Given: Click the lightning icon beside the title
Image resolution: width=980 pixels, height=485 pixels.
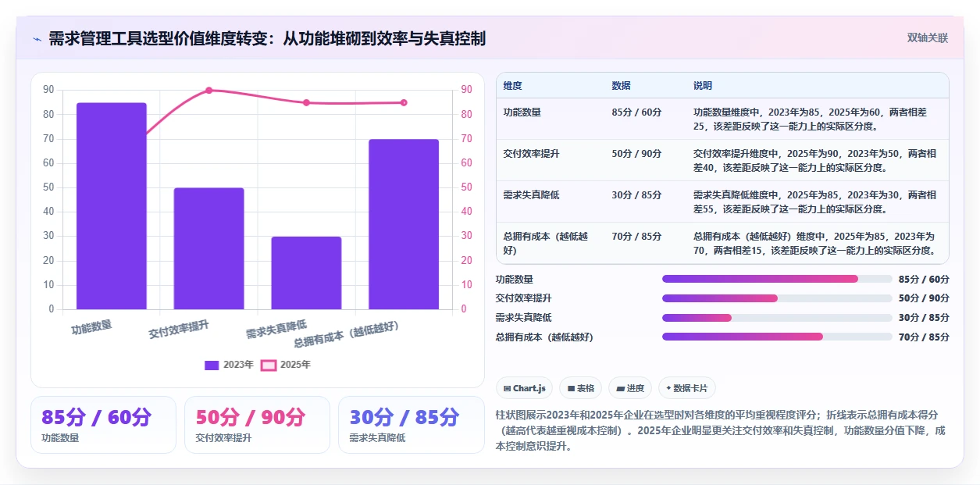Looking at the screenshot, I should [37, 38].
